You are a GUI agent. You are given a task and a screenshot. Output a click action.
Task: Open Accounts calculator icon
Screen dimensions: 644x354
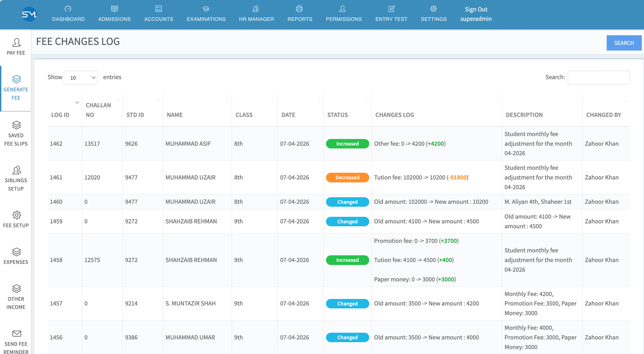click(x=159, y=9)
